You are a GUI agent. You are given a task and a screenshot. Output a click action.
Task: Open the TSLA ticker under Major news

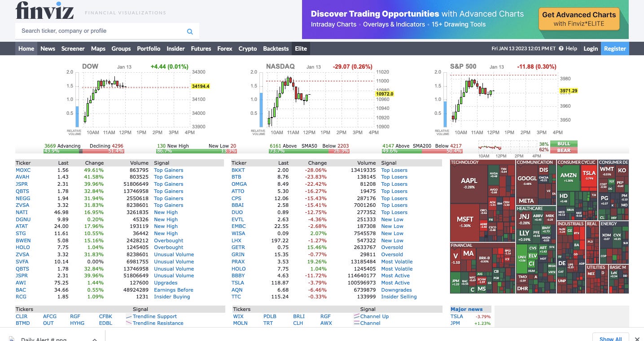(456, 316)
